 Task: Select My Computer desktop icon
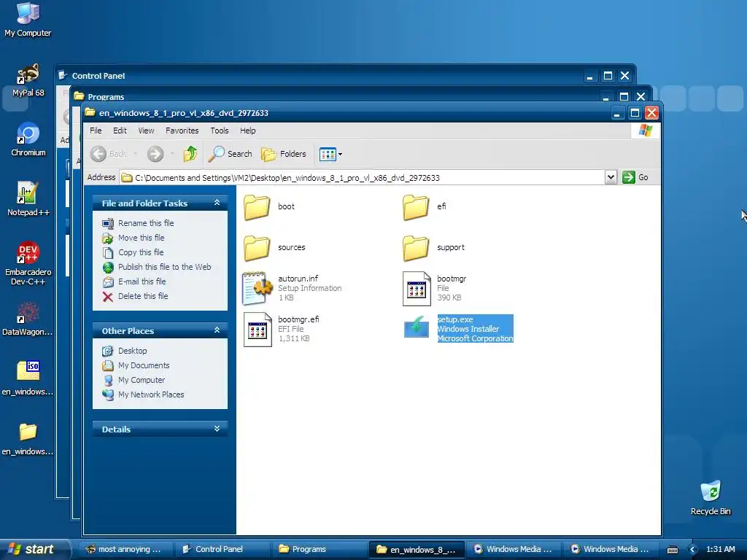28,20
